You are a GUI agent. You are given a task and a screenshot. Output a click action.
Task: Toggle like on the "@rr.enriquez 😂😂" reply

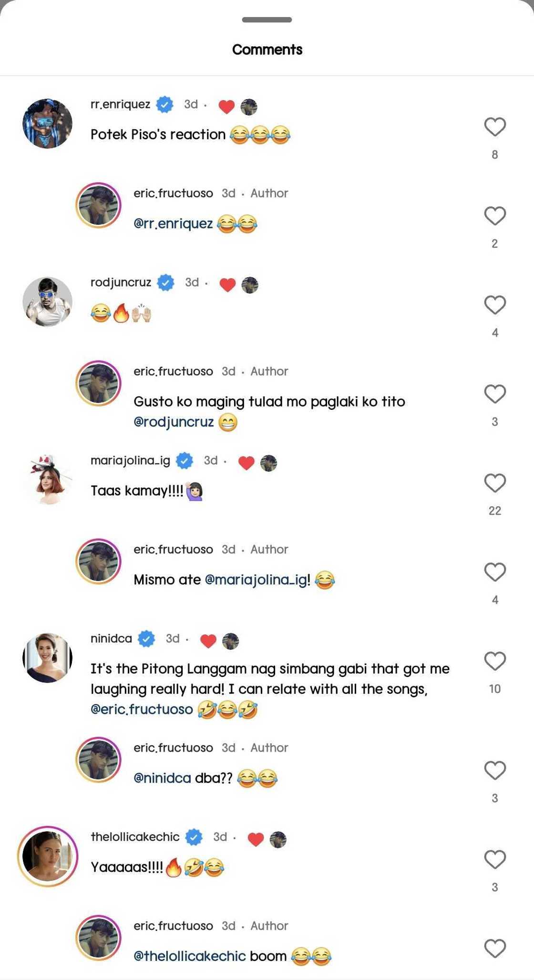[x=494, y=217]
